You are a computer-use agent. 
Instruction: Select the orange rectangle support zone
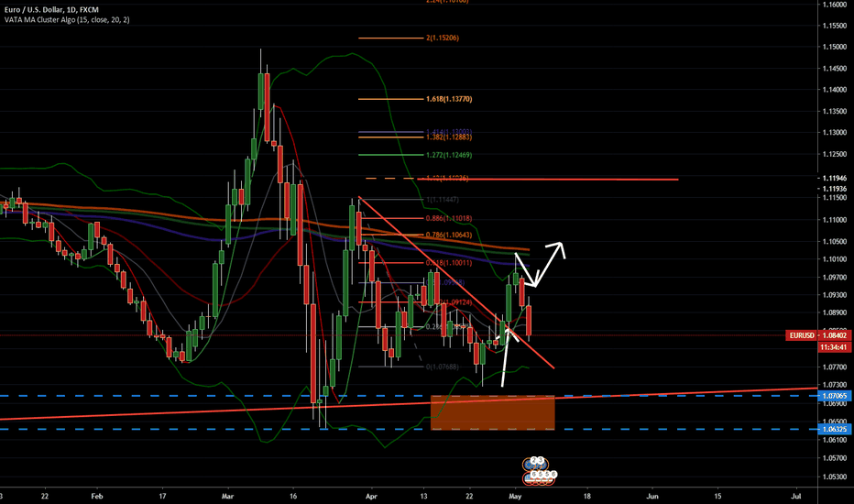tap(492, 412)
